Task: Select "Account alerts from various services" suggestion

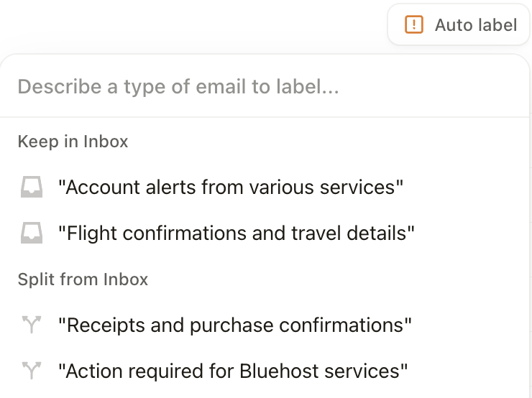Action: (x=230, y=188)
